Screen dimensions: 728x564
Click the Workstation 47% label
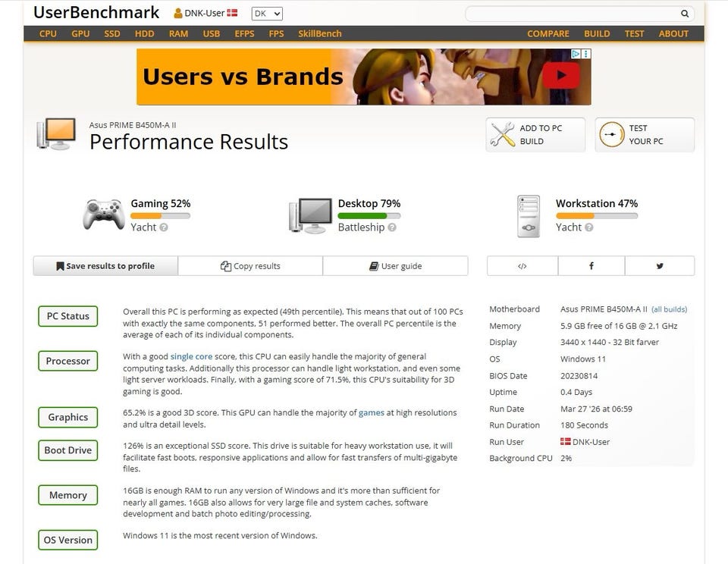coord(597,203)
